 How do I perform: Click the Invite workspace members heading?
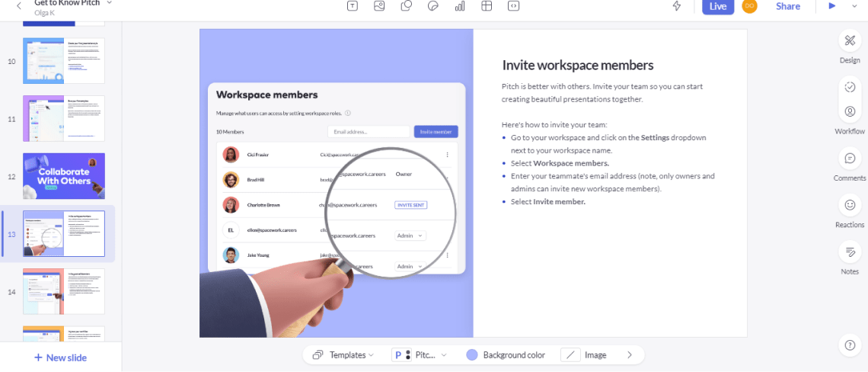(x=578, y=65)
